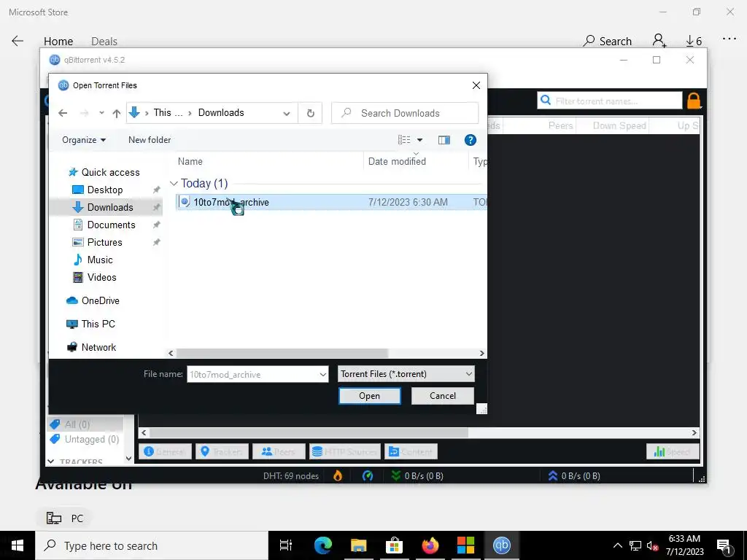Sort by Date modified column
747x560 pixels.
tap(397, 161)
